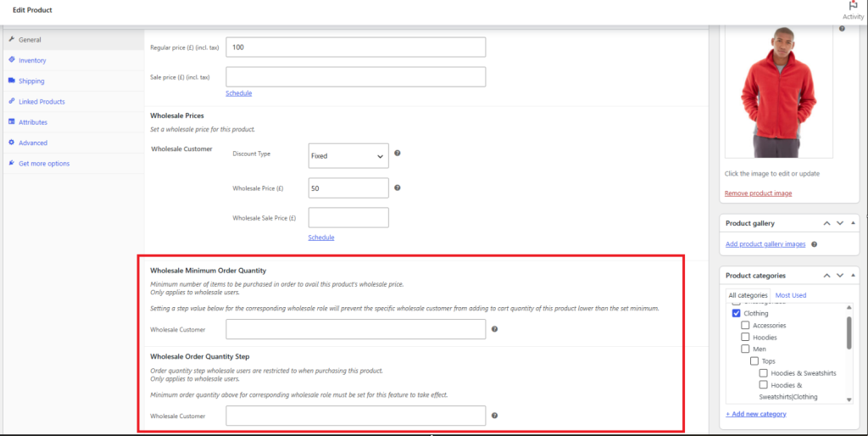Show help tooltip for Discount Type
868x436 pixels.
click(398, 153)
